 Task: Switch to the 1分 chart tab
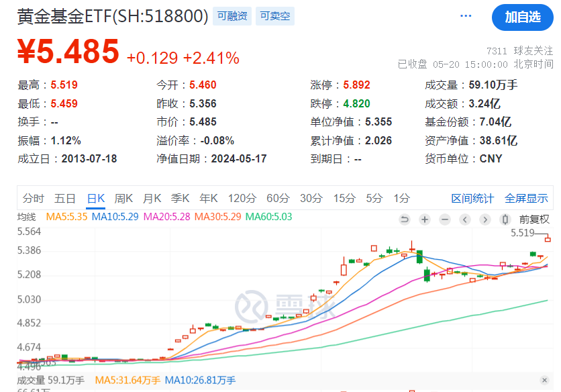pos(402,198)
